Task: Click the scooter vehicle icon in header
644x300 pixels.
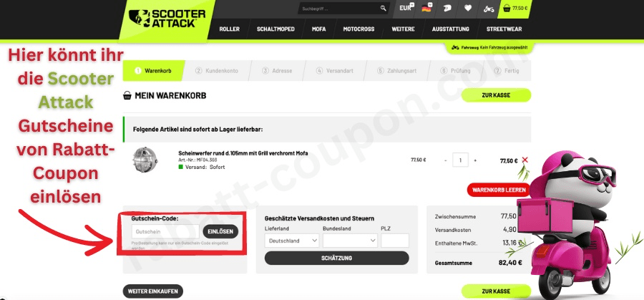Action: pos(488,9)
